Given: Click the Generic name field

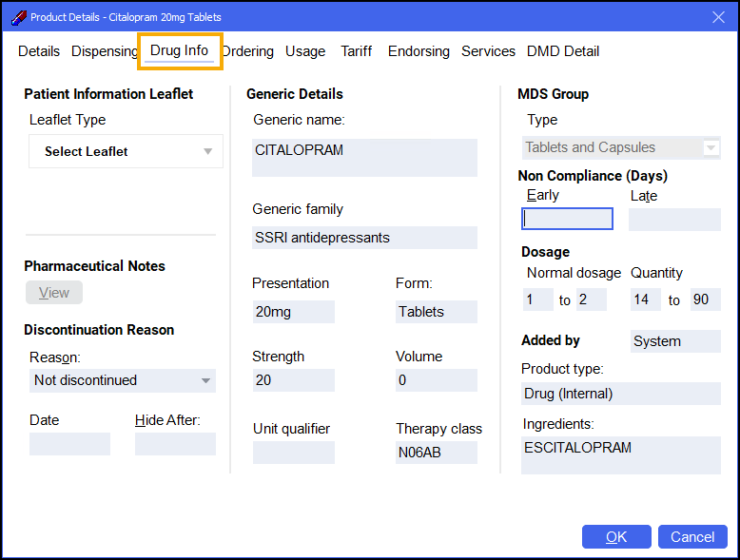Looking at the screenshot, I should click(x=364, y=157).
